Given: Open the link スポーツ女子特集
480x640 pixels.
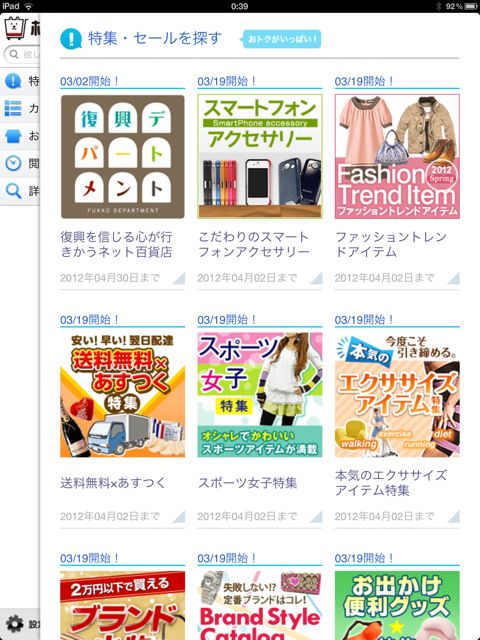Looking at the screenshot, I should 247,482.
